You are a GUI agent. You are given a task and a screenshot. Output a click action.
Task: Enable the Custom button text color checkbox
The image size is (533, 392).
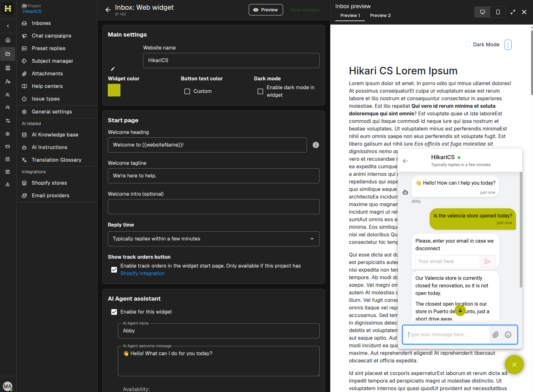click(187, 91)
